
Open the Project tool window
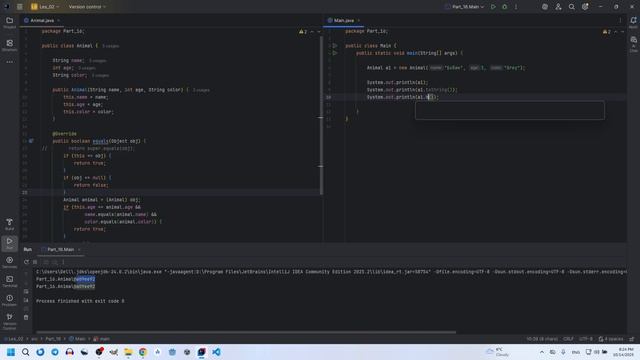tap(9, 22)
